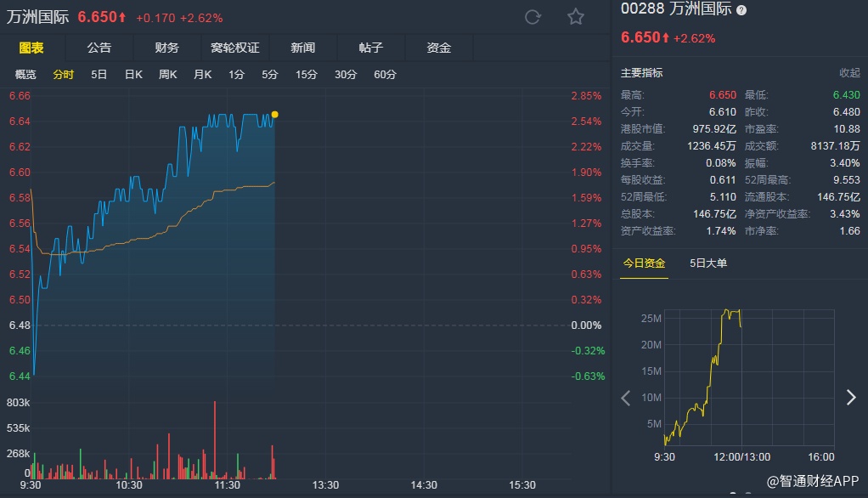Collapse key indicators via 收起
Image resolution: width=868 pixels, height=498 pixels.
(849, 73)
